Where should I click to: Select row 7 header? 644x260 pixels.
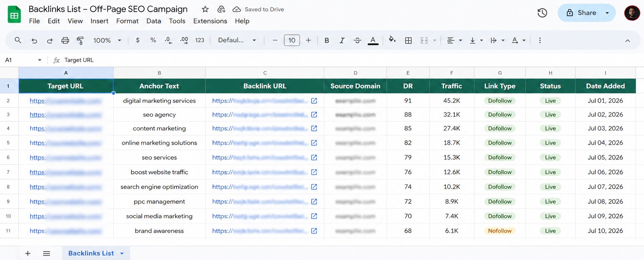pyautogui.click(x=8, y=172)
